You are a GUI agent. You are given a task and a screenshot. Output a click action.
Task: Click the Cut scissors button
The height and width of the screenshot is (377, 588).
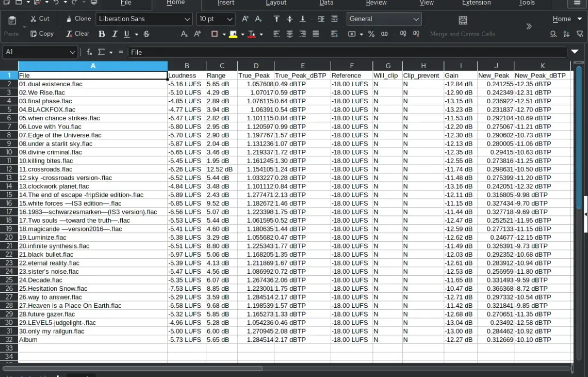(x=40, y=19)
